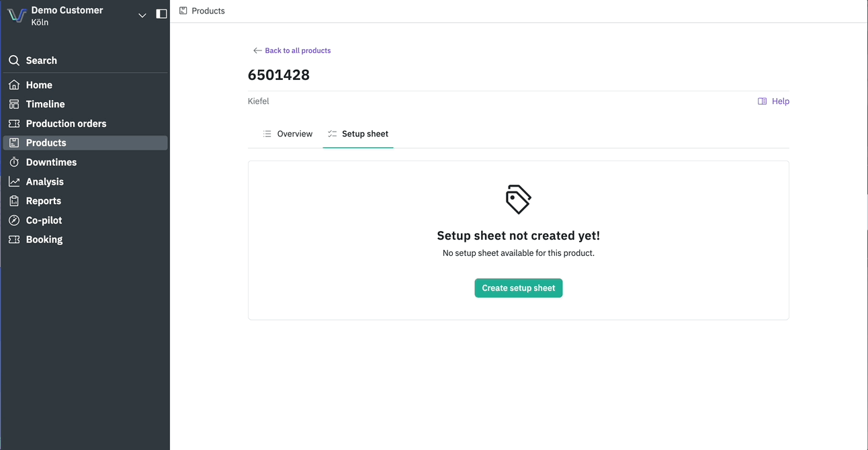Image resolution: width=868 pixels, height=450 pixels.
Task: Switch to the Overview tab
Action: [288, 134]
